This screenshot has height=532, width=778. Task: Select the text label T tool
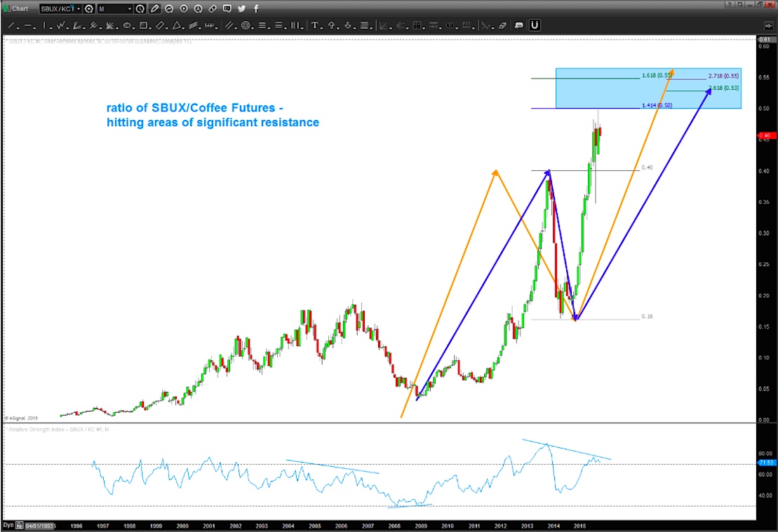click(314, 25)
